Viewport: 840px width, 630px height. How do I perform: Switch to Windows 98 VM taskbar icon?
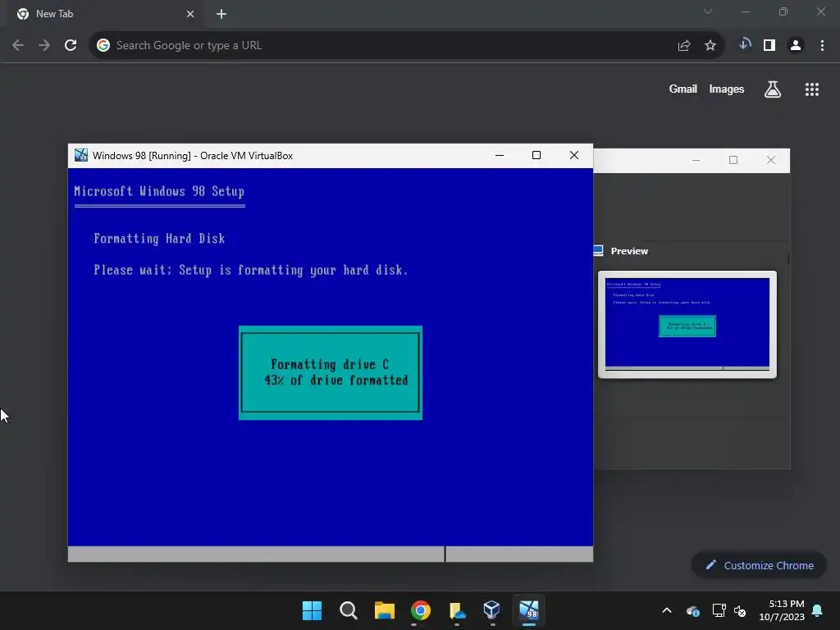[x=529, y=610]
